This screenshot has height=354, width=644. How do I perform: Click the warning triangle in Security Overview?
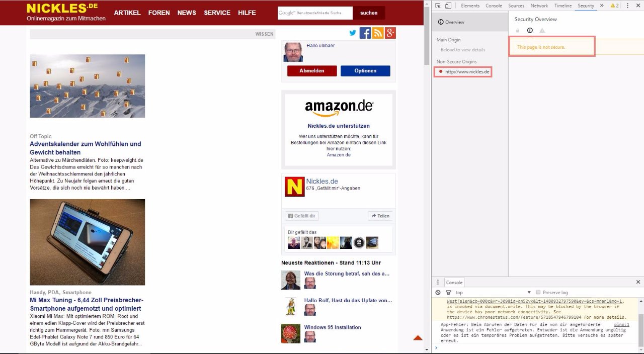click(542, 31)
